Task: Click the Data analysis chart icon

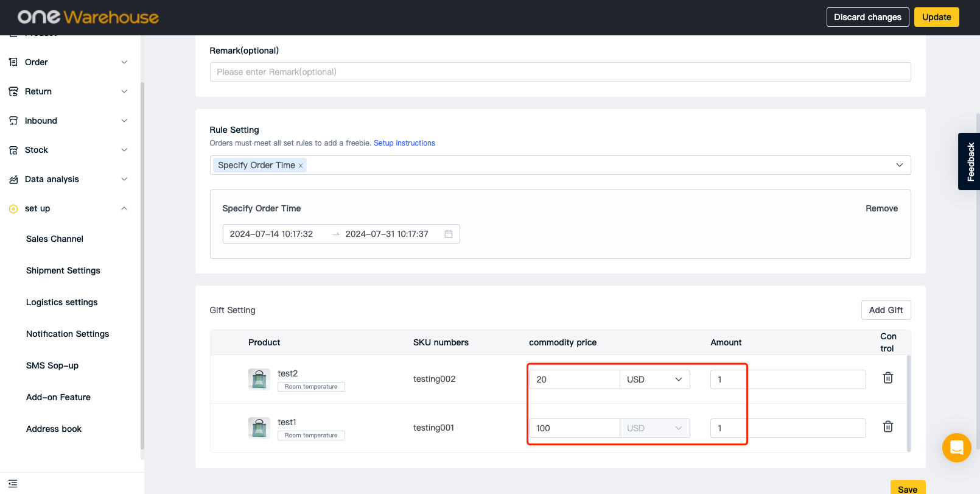Action: click(x=13, y=179)
